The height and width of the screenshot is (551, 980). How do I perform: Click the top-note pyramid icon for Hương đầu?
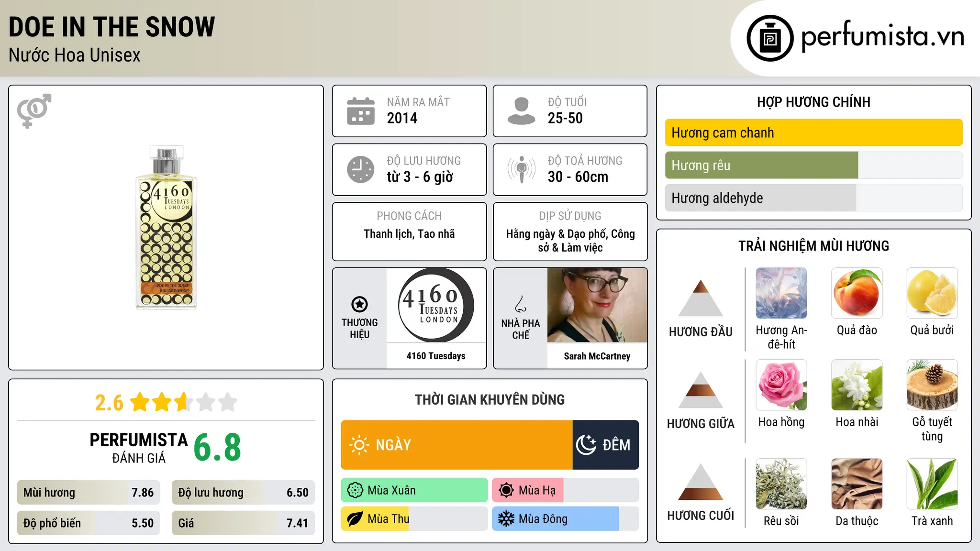coord(701,298)
